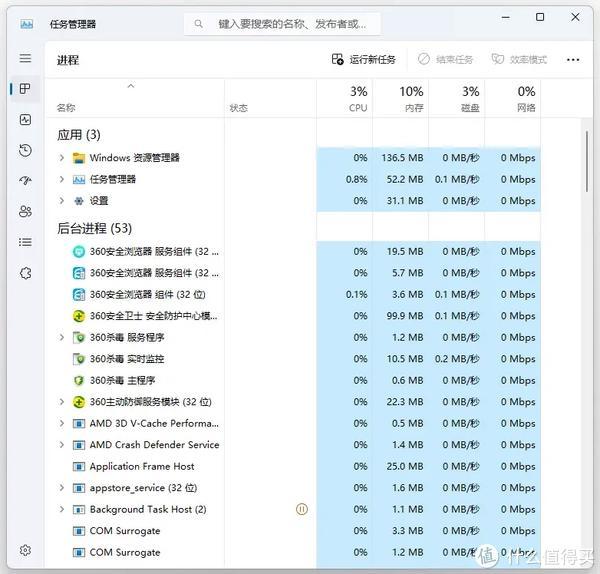Maximize the Task Manager window

click(540, 17)
